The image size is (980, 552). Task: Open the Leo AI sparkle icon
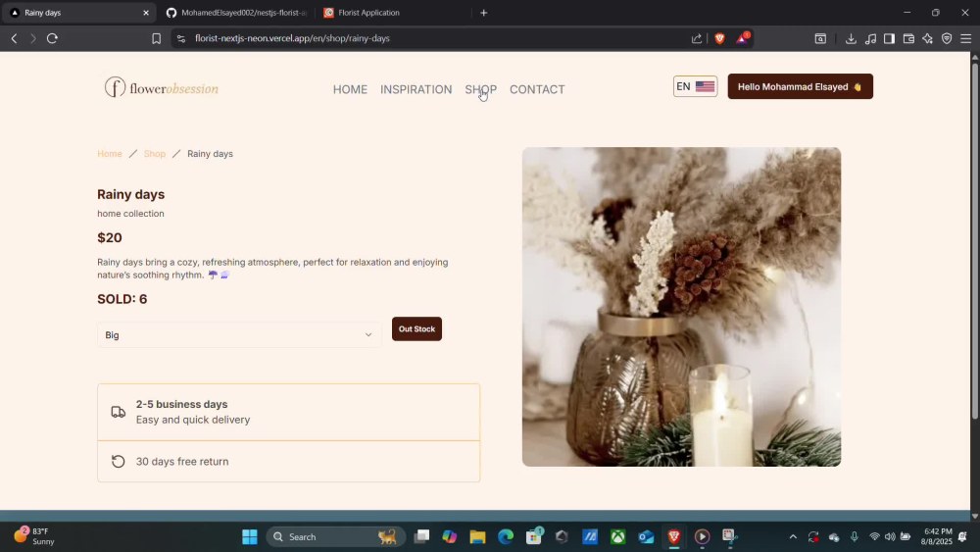(x=927, y=39)
